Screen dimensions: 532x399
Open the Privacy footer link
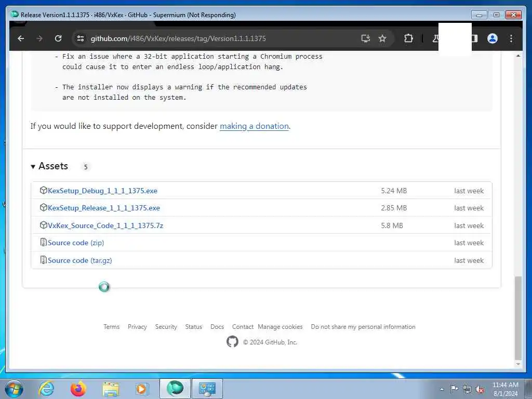click(137, 327)
